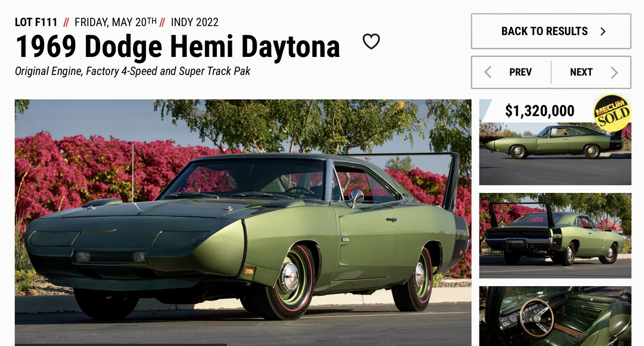Favorite this lot with the heart icon
The image size is (644, 346).
371,41
